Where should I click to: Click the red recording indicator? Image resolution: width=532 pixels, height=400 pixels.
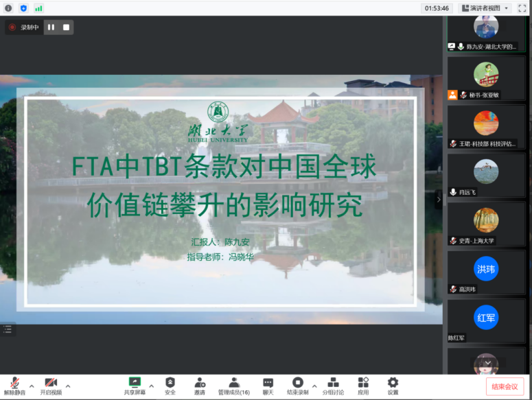(12, 27)
